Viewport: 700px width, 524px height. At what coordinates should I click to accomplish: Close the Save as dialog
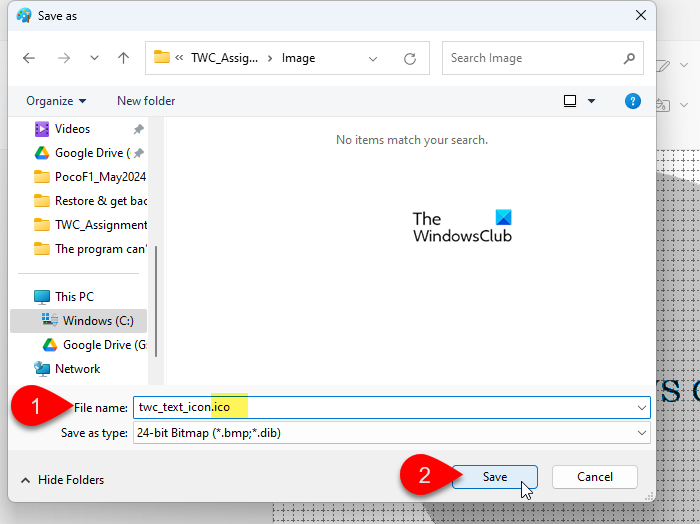pos(641,15)
